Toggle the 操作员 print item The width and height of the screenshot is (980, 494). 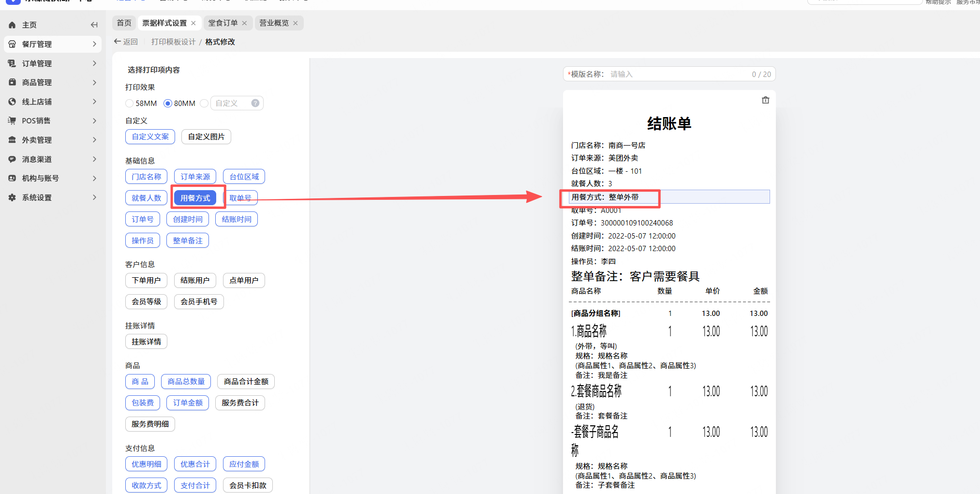point(143,241)
